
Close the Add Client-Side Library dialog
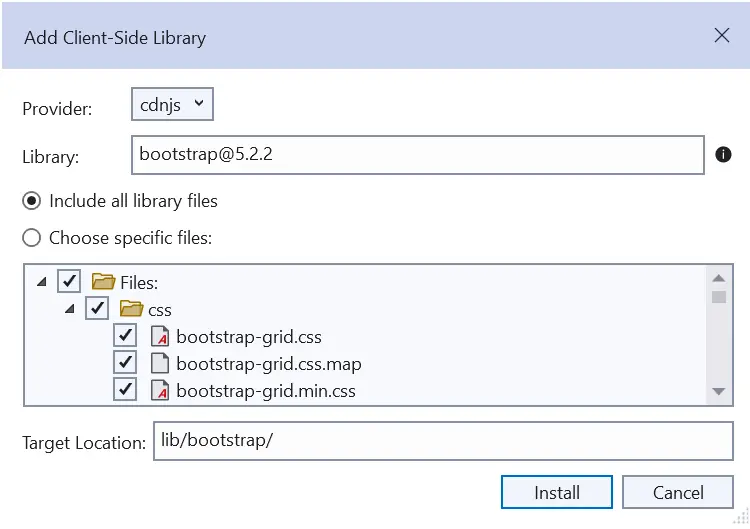click(722, 35)
